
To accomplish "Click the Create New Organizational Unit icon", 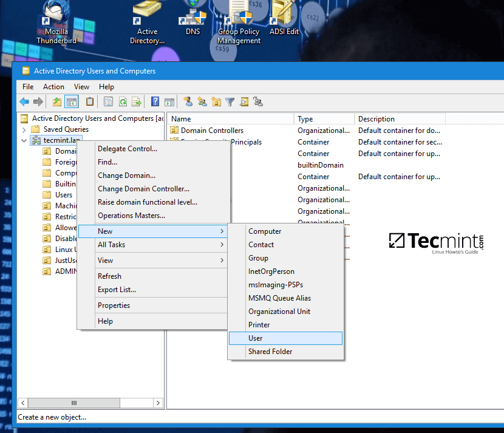I will coord(217,101).
